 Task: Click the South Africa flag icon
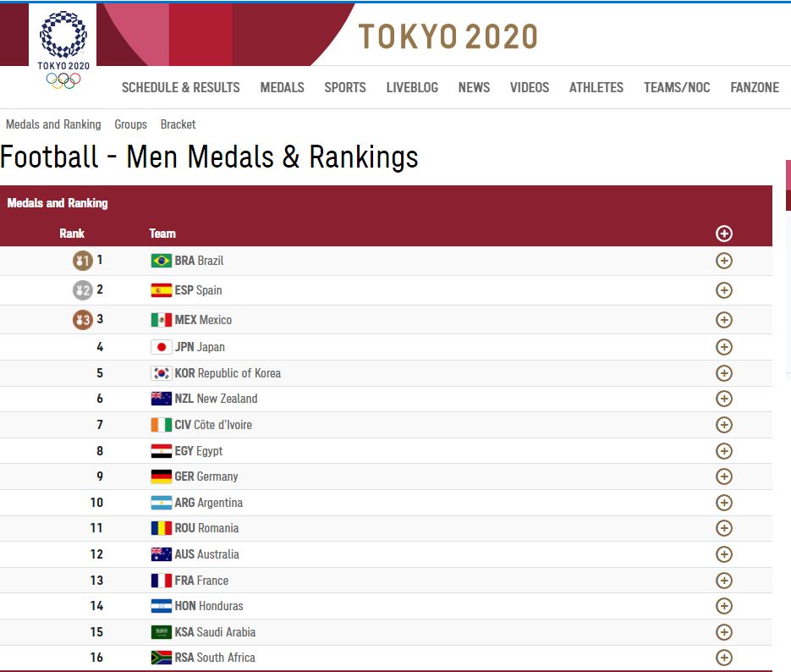[161, 658]
